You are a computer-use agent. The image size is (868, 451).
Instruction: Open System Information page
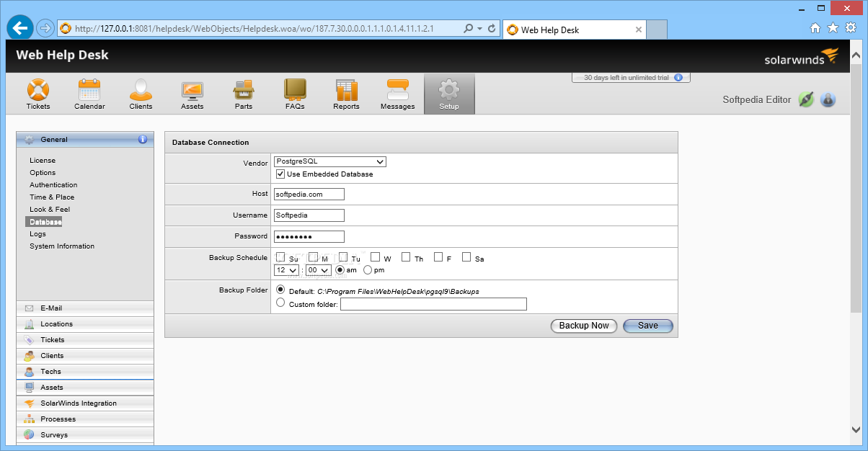(x=62, y=246)
